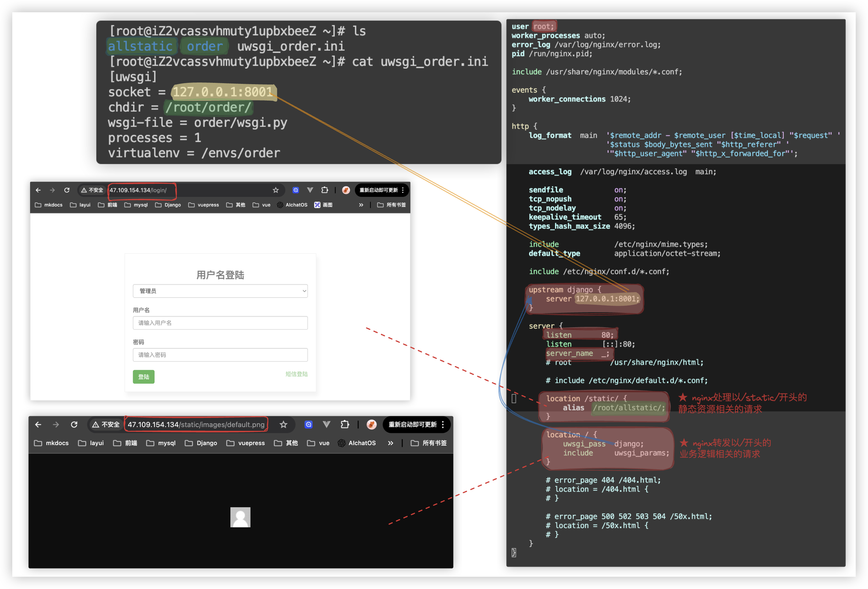Click the 短信登陆 link
The image size is (868, 589).
point(296,374)
